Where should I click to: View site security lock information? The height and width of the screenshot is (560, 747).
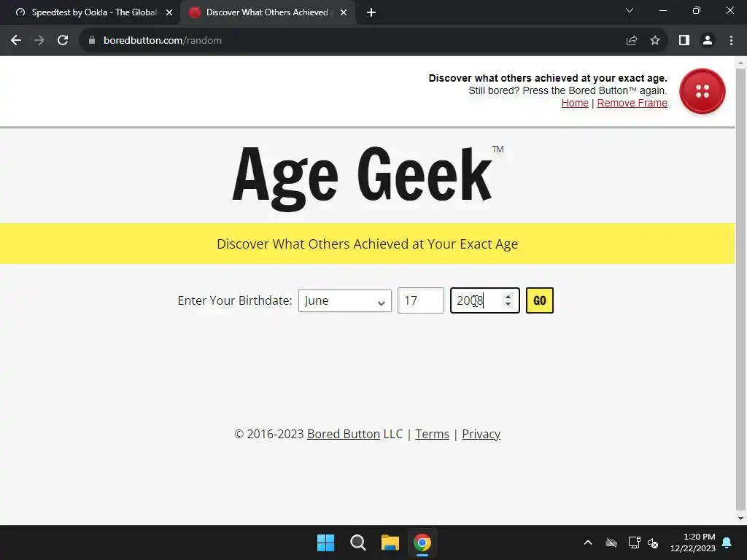(92, 41)
